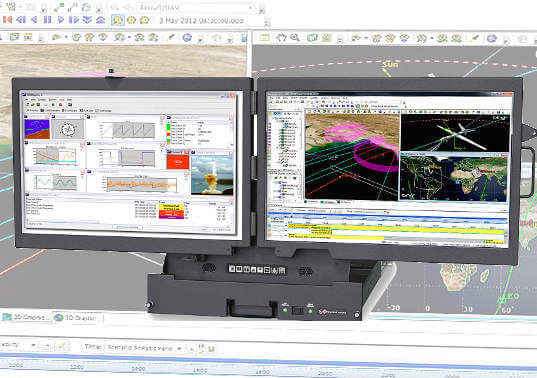Viewport: 537px width, 378px height.
Task: Expand the dropdown beside the timeline toolbar arrow
Action: pos(33,345)
